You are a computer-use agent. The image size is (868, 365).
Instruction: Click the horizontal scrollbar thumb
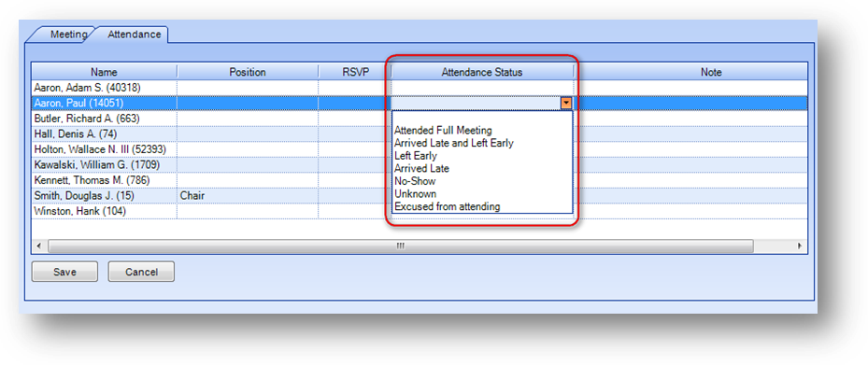pos(401,246)
